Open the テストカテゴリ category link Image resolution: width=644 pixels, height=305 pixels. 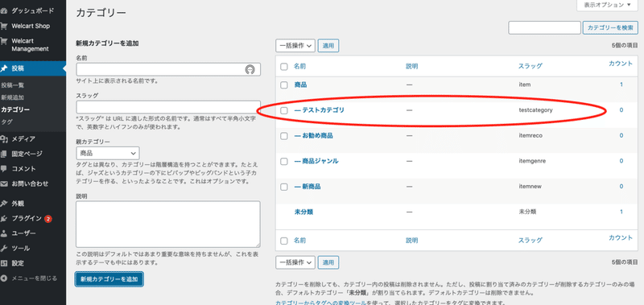319,110
